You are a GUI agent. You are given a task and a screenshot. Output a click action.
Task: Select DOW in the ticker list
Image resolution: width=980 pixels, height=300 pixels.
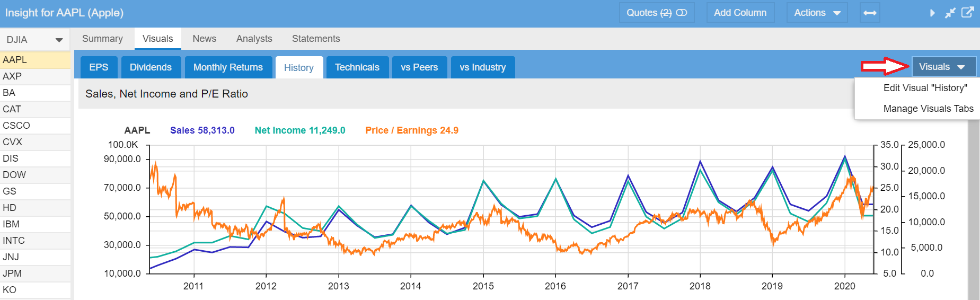point(35,175)
